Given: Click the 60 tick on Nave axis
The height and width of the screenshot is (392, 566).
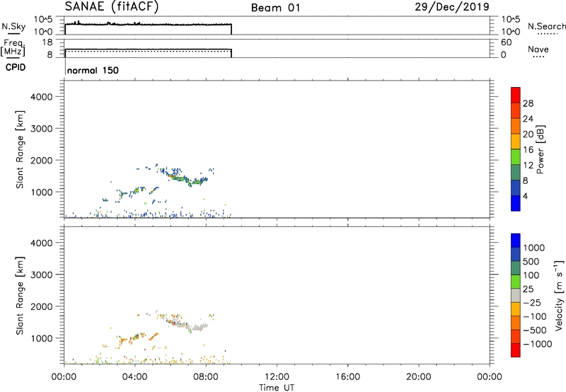Looking at the screenshot, I should (507, 42).
